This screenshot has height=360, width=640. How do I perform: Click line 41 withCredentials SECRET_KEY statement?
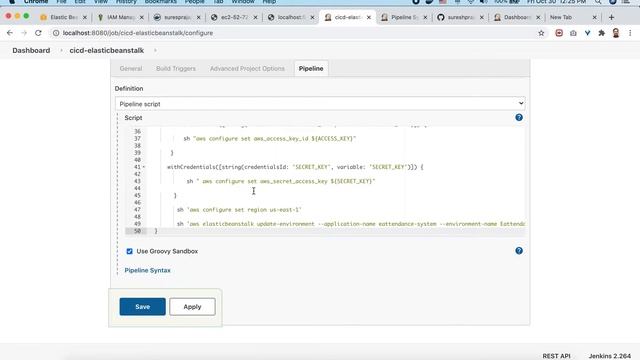pyautogui.click(x=295, y=167)
